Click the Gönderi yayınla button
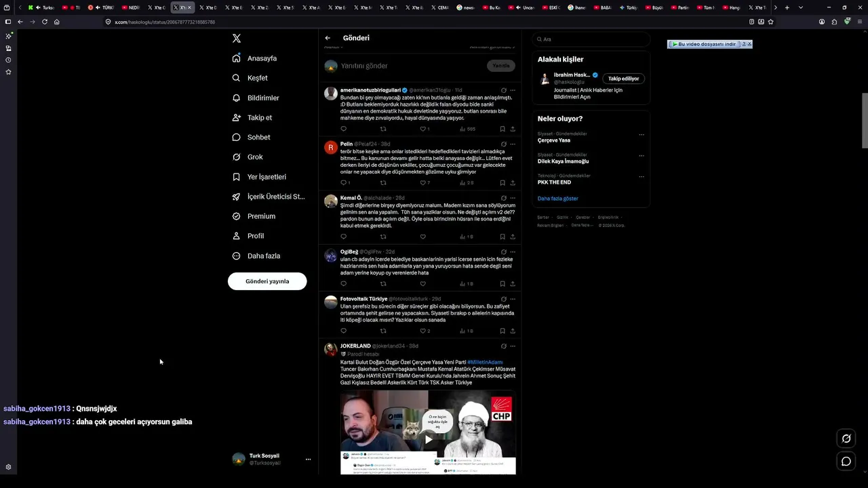The image size is (868, 488). [x=267, y=281]
